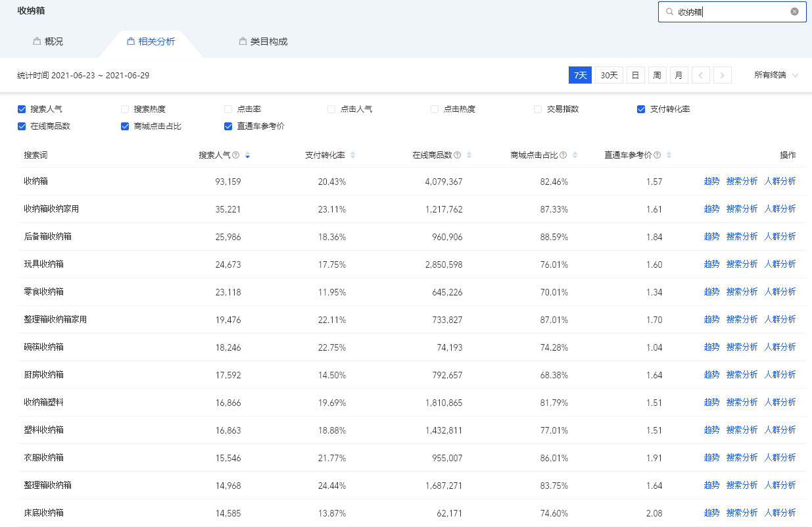Select the 日 time range

point(635,75)
